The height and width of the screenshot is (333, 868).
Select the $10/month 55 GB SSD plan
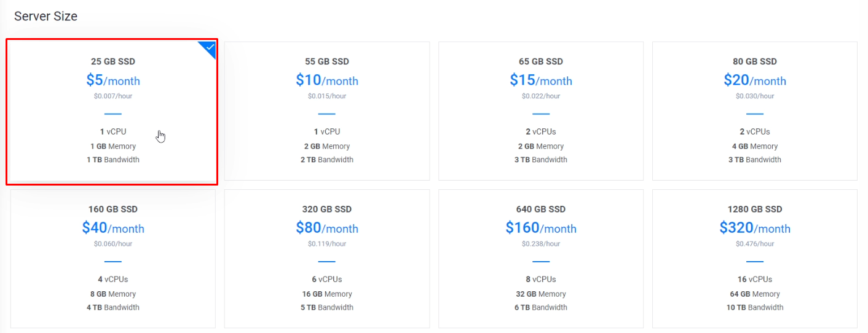326,111
